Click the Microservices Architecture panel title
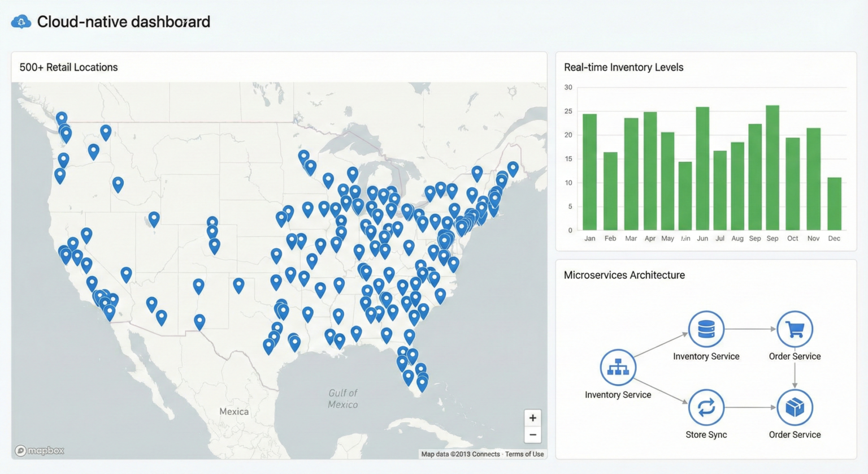868x474 pixels. pyautogui.click(x=624, y=275)
